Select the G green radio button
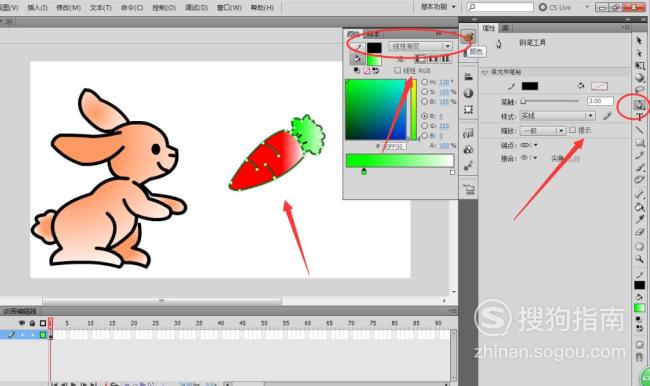This screenshot has height=386, width=650. click(x=424, y=126)
